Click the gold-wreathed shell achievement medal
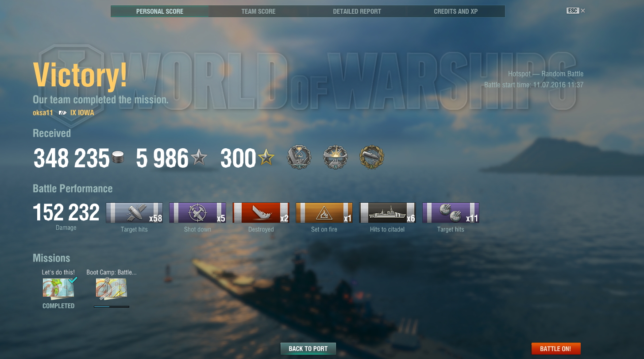The height and width of the screenshot is (359, 644). (372, 157)
